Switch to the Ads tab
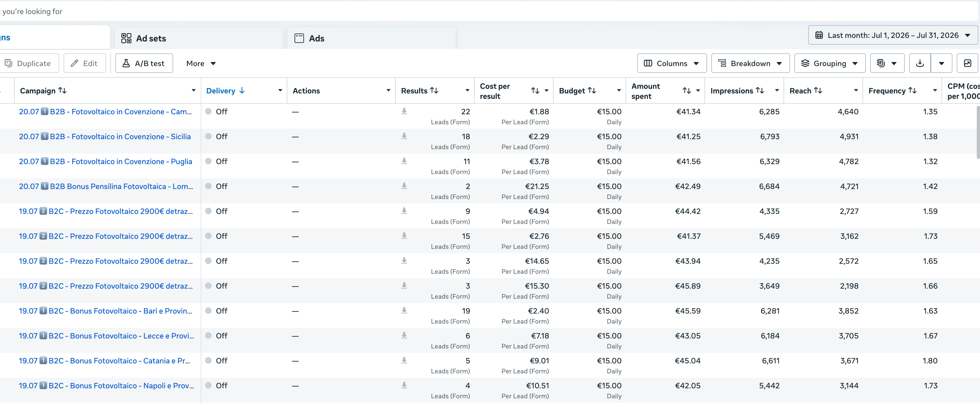The height and width of the screenshot is (404, 980). pos(371,38)
